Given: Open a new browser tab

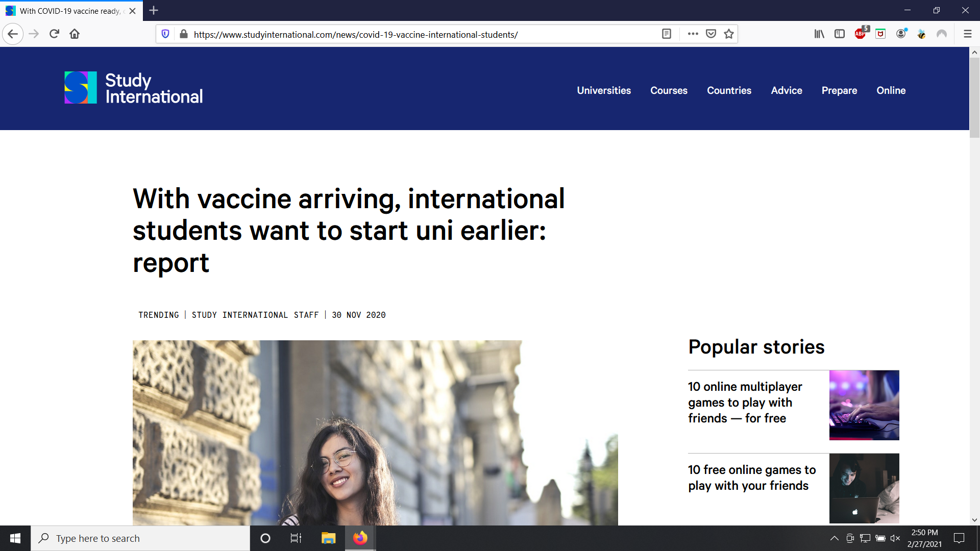Looking at the screenshot, I should tap(154, 10).
